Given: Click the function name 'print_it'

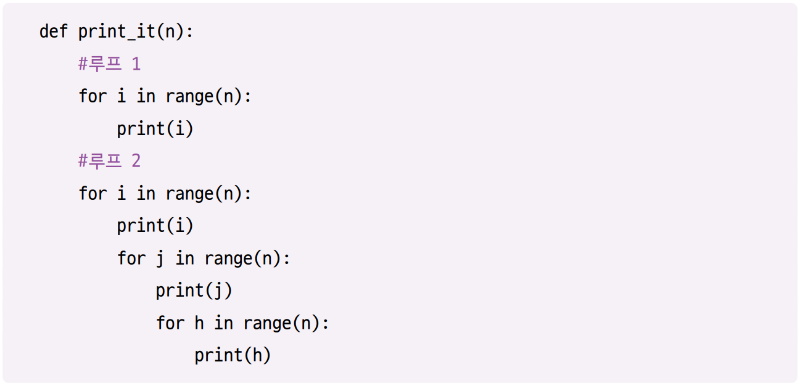Looking at the screenshot, I should [117, 33].
